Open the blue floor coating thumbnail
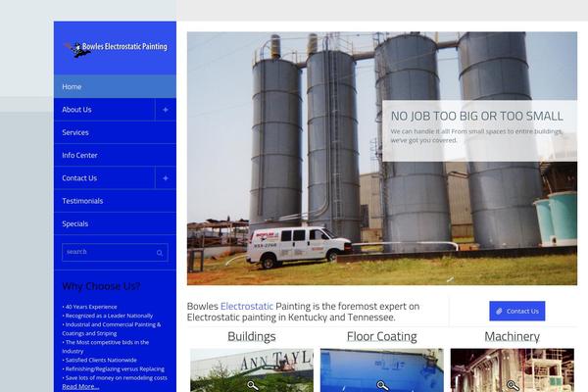 (382, 370)
